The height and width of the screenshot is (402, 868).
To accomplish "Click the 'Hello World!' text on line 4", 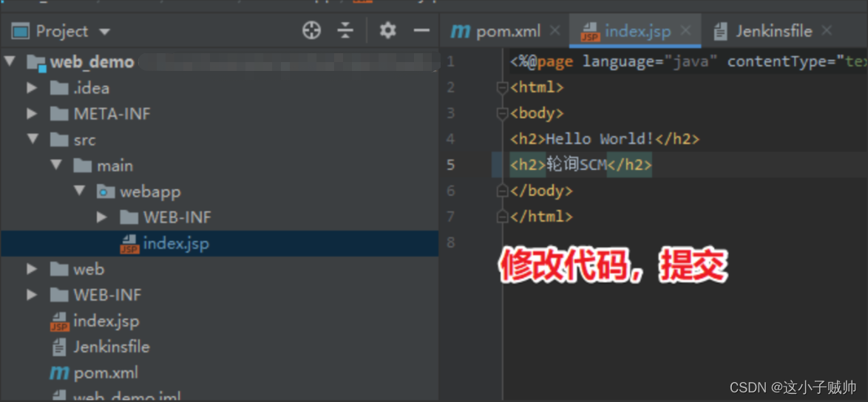I will 600,139.
